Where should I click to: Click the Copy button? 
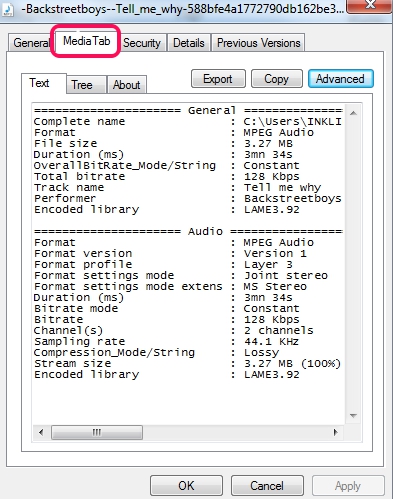(277, 79)
